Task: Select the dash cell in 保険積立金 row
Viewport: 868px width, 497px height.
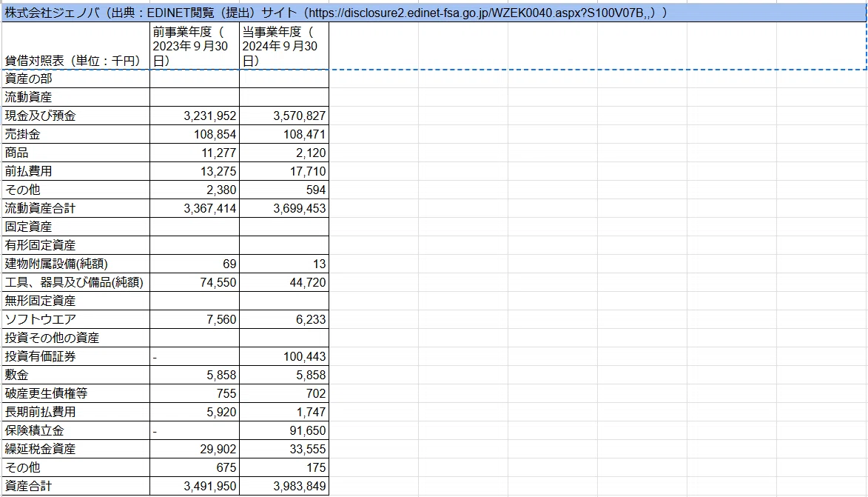Action: (x=195, y=431)
